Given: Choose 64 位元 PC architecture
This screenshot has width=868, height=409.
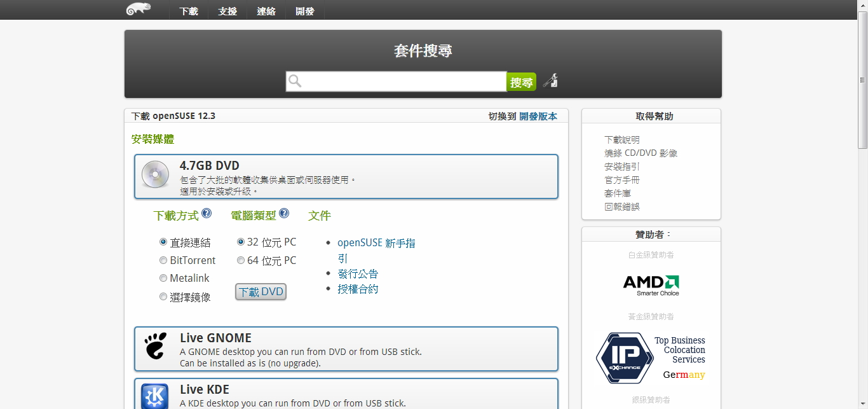Looking at the screenshot, I should [x=241, y=260].
